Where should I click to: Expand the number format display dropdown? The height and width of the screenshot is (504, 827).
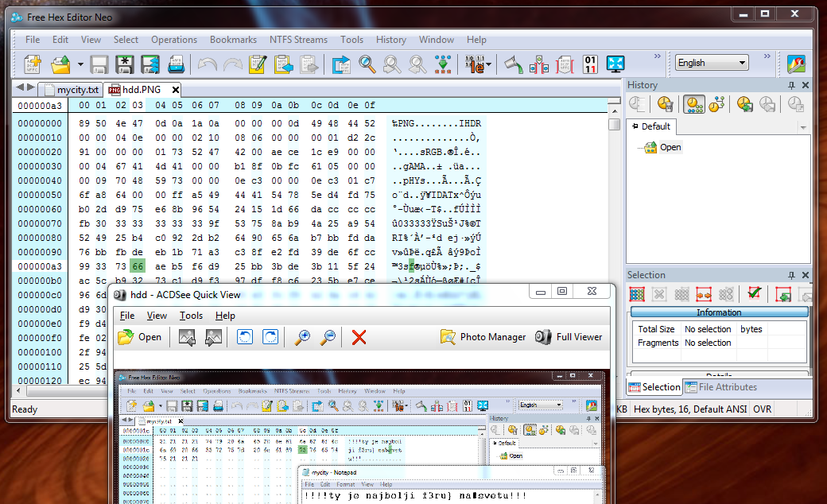pos(488,64)
